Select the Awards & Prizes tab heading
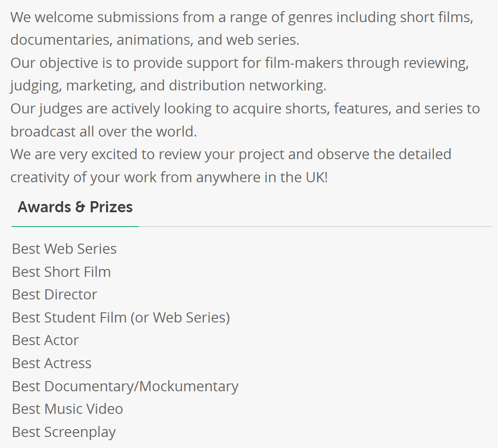 tap(75, 208)
